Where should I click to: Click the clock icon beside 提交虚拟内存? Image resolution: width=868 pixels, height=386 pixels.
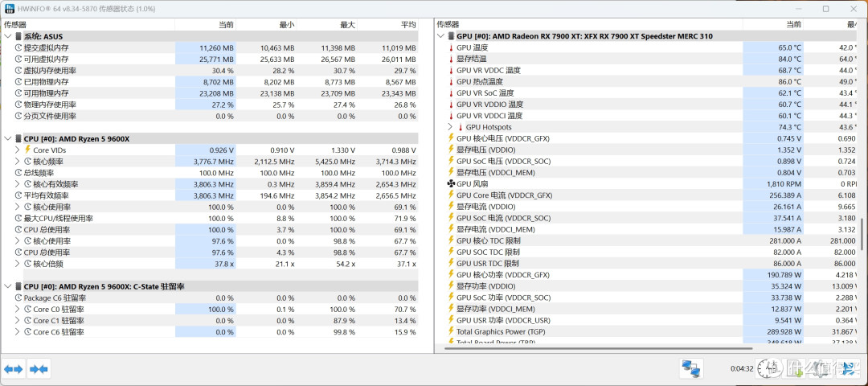click(18, 47)
